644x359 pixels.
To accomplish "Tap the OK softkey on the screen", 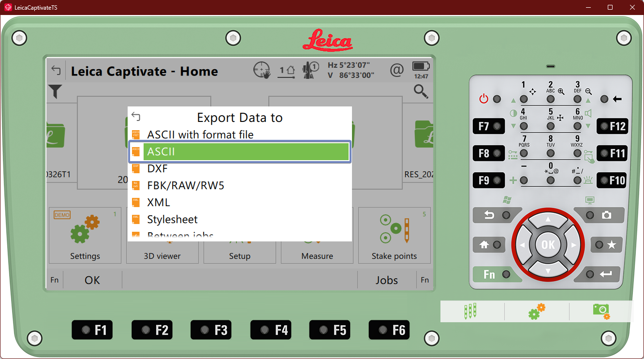I will (x=92, y=280).
